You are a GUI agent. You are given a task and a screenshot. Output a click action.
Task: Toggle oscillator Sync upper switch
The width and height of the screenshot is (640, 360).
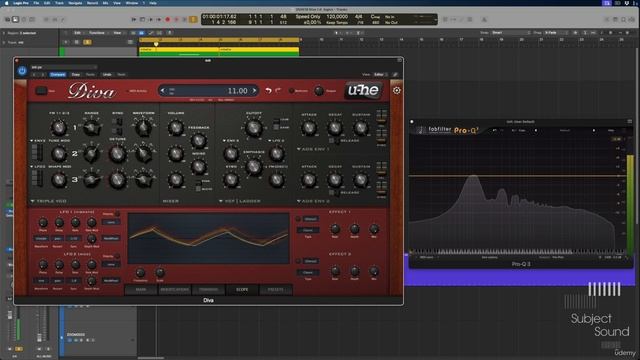click(x=118, y=122)
